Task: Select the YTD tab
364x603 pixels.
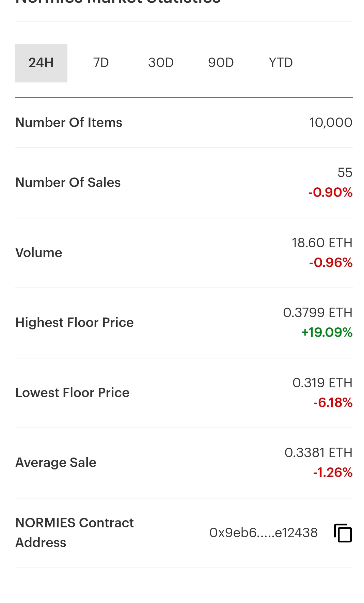Action: tap(281, 63)
